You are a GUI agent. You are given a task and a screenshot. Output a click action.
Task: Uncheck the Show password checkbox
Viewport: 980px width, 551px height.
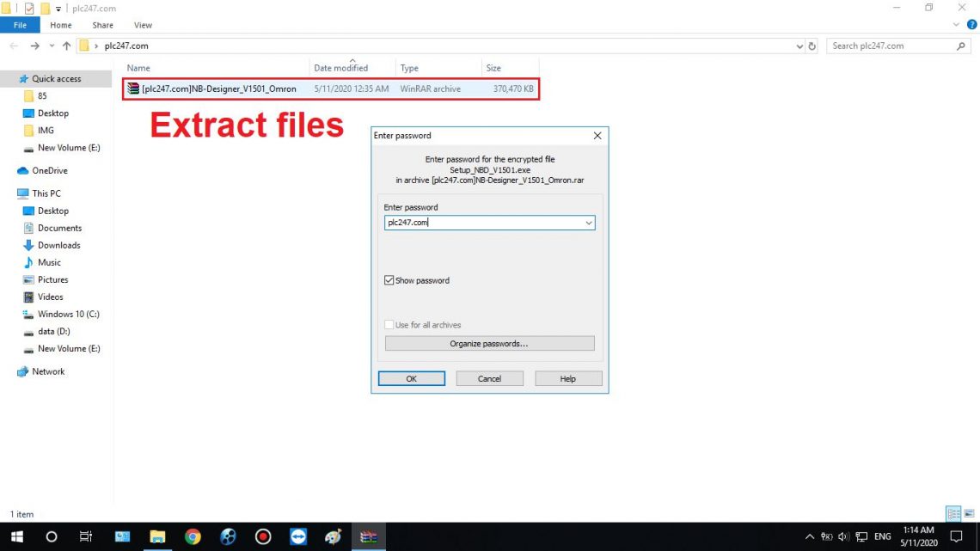(389, 280)
